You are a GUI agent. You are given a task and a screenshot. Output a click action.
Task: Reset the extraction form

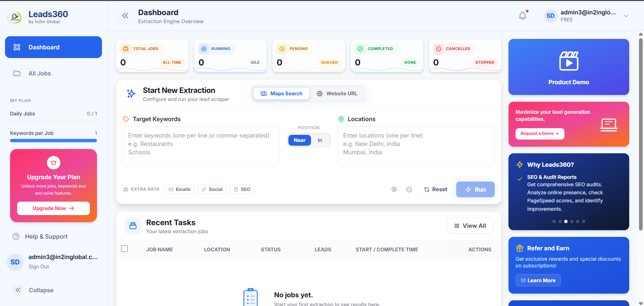(x=436, y=189)
